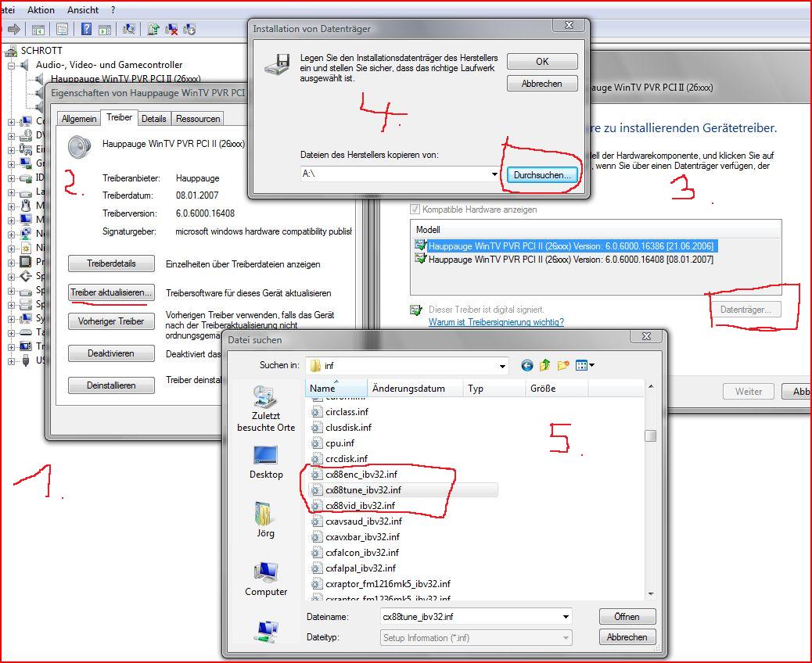Click the Treiberdetails button
The image size is (812, 663).
[111, 263]
